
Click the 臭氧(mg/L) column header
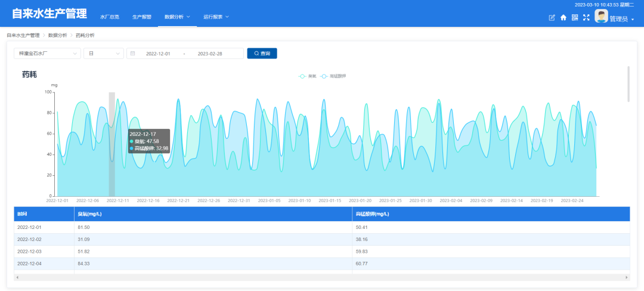coord(213,214)
